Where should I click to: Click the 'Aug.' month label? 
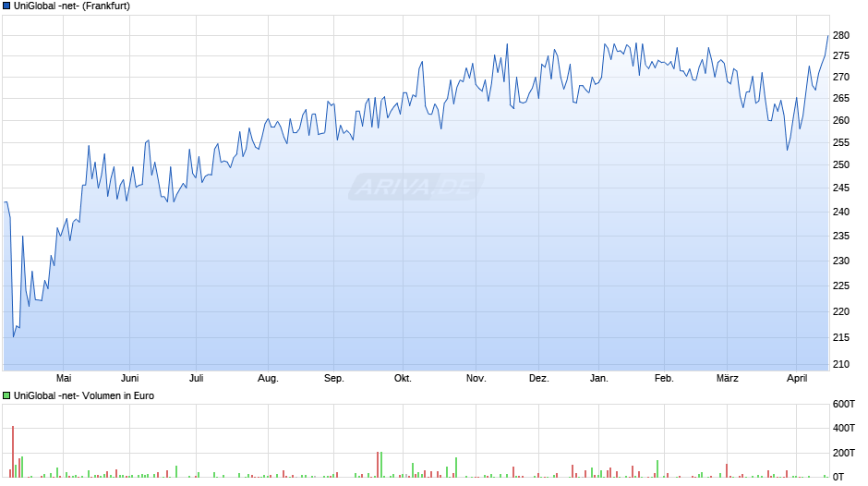point(268,378)
